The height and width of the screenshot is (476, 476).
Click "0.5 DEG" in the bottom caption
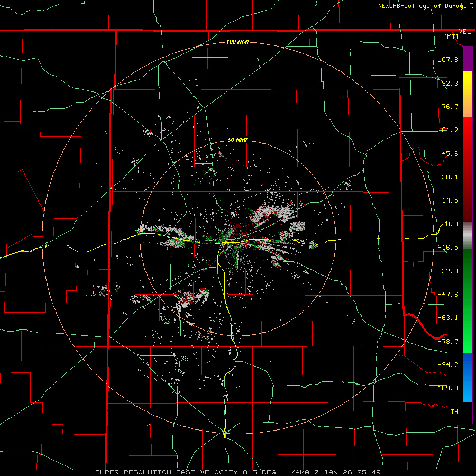coord(259,472)
